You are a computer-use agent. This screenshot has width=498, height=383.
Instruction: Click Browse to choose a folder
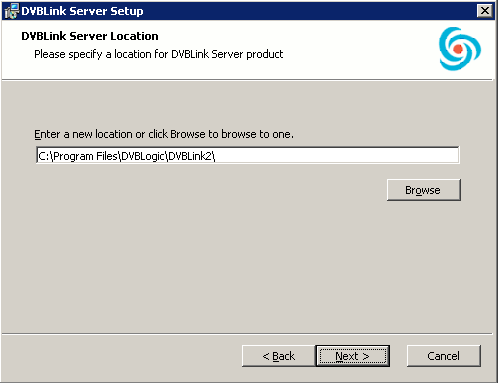pos(424,190)
